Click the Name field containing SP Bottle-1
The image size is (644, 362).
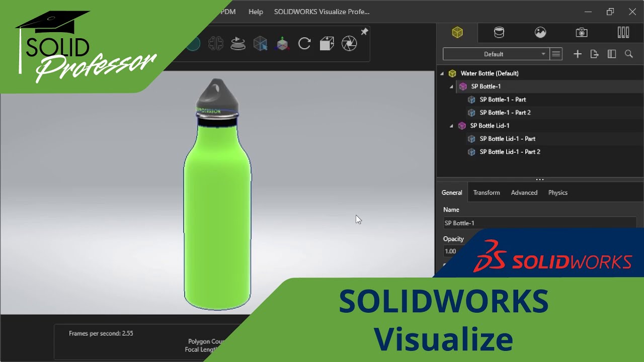pos(539,223)
